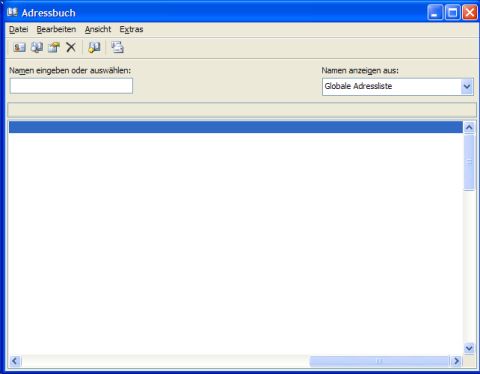Open the Properties toolbar icon

pyautogui.click(x=54, y=47)
